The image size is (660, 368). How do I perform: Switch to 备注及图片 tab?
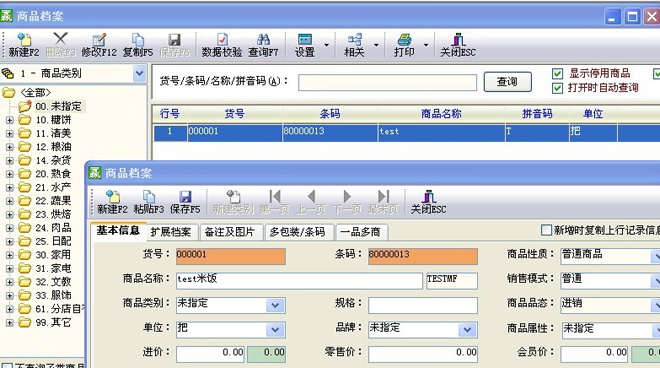coord(230,232)
